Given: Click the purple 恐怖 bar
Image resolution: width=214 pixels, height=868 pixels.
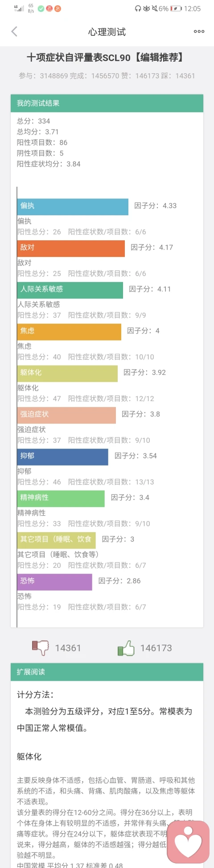Looking at the screenshot, I should pyautogui.click(x=55, y=582).
